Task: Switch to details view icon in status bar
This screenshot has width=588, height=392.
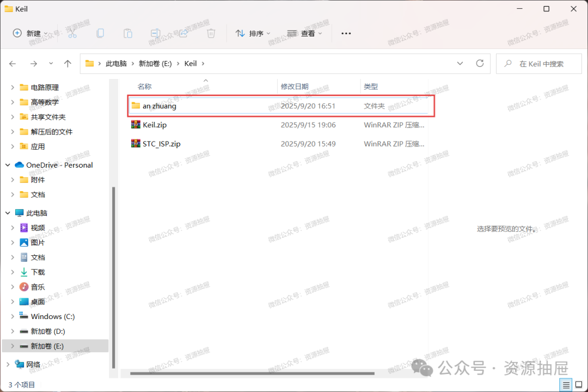Action: pyautogui.click(x=566, y=384)
